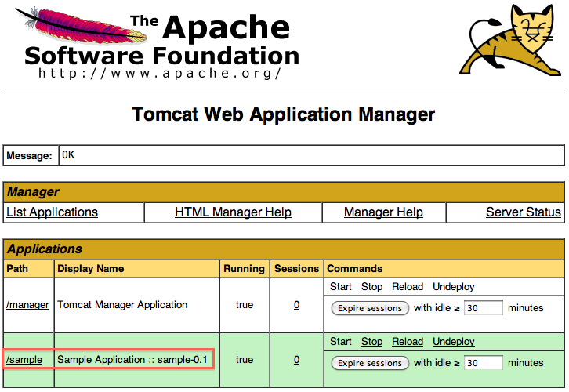
Task: Click the idle minutes field for /manager
Action: pos(483,309)
